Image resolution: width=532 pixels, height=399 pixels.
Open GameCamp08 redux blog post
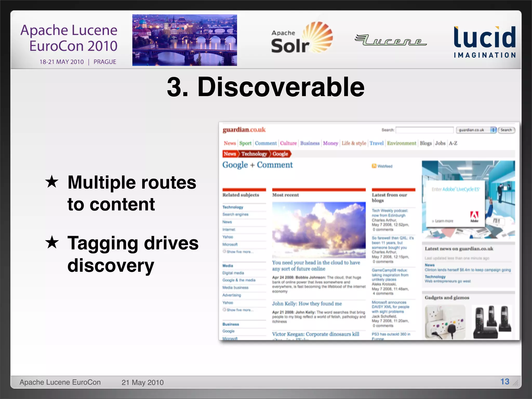point(390,275)
